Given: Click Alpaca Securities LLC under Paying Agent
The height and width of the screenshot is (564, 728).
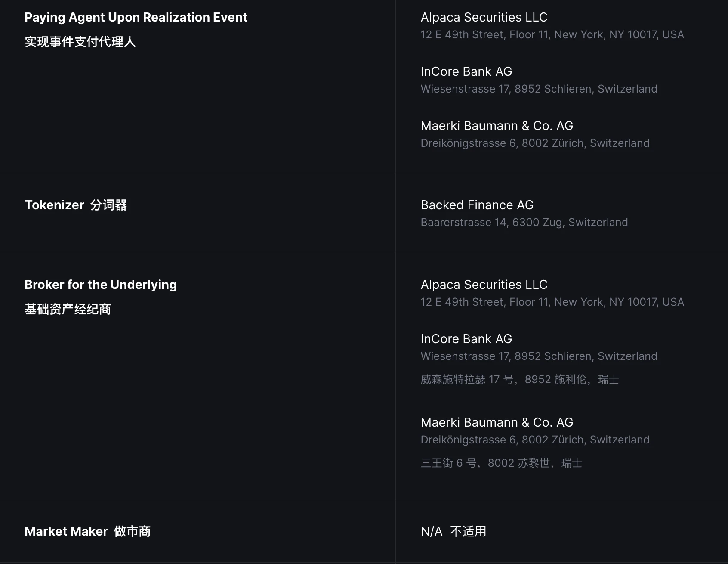Looking at the screenshot, I should (x=484, y=17).
